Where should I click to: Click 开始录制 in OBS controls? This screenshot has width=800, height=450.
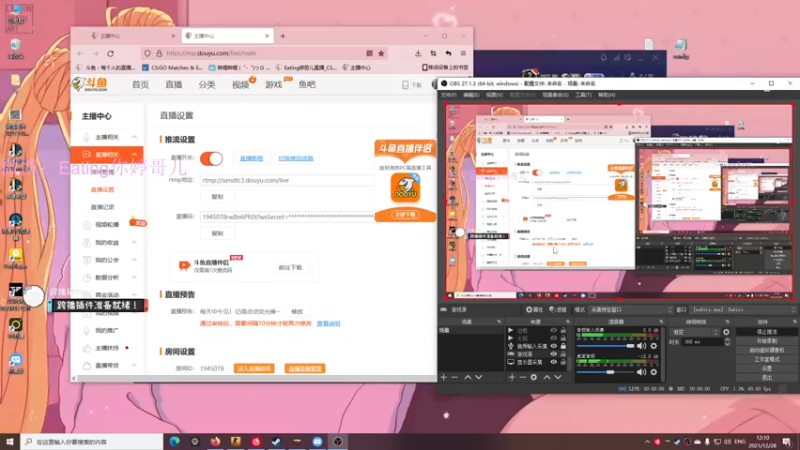[766, 341]
